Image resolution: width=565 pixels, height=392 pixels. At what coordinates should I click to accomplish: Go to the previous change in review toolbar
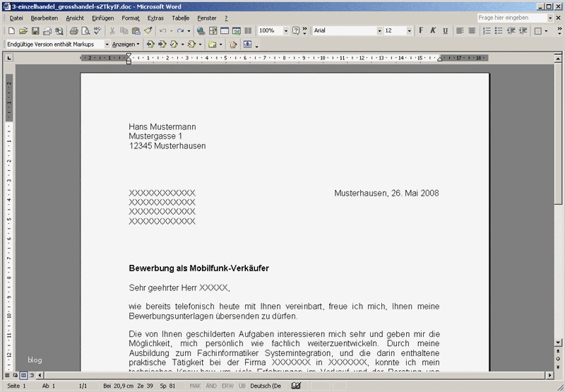[x=150, y=44]
